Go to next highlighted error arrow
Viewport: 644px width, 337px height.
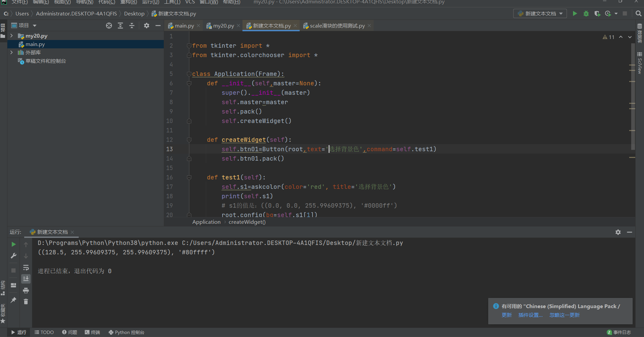pyautogui.click(x=630, y=37)
